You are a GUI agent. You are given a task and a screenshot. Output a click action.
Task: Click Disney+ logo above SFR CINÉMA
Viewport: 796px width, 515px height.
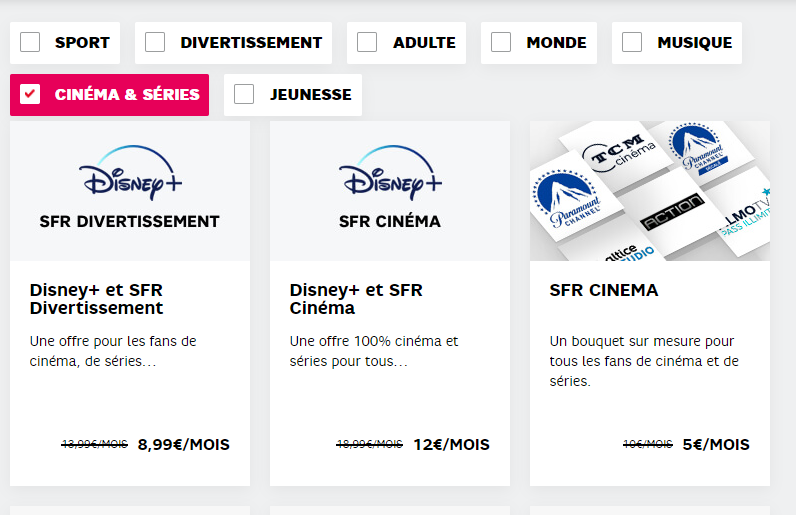[390, 173]
